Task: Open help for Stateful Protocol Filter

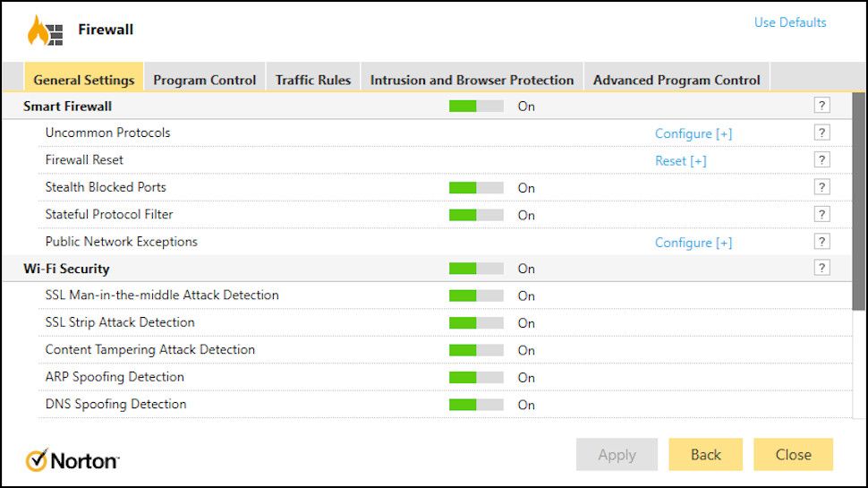Action: (x=821, y=214)
